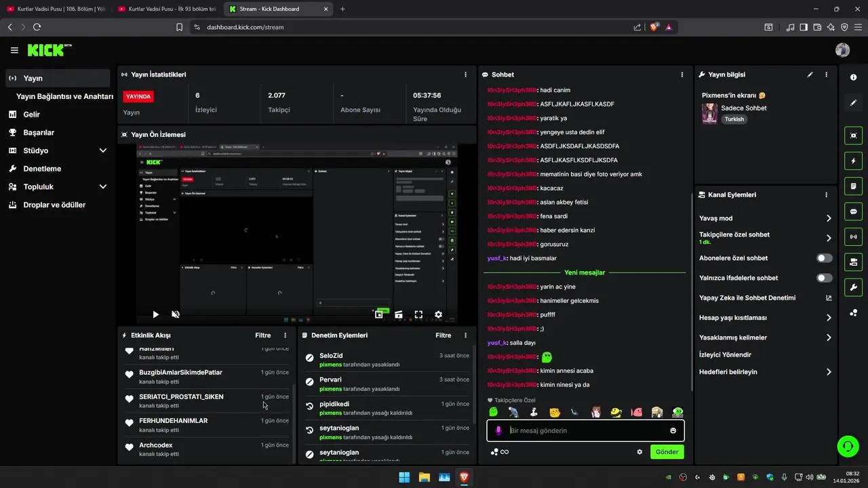Screen dimensions: 868x488
Task: Click the chat message input field
Action: (585, 430)
